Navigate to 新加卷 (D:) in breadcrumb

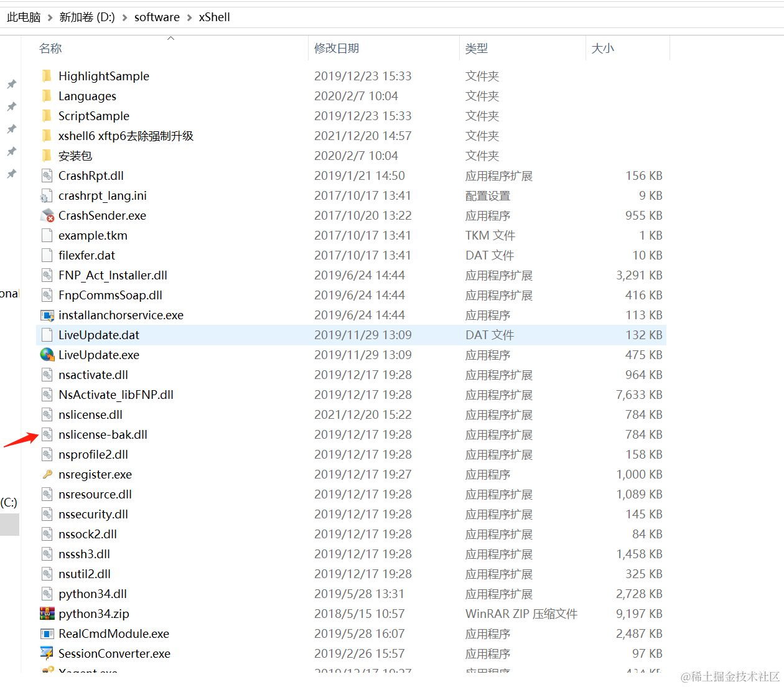[86, 17]
